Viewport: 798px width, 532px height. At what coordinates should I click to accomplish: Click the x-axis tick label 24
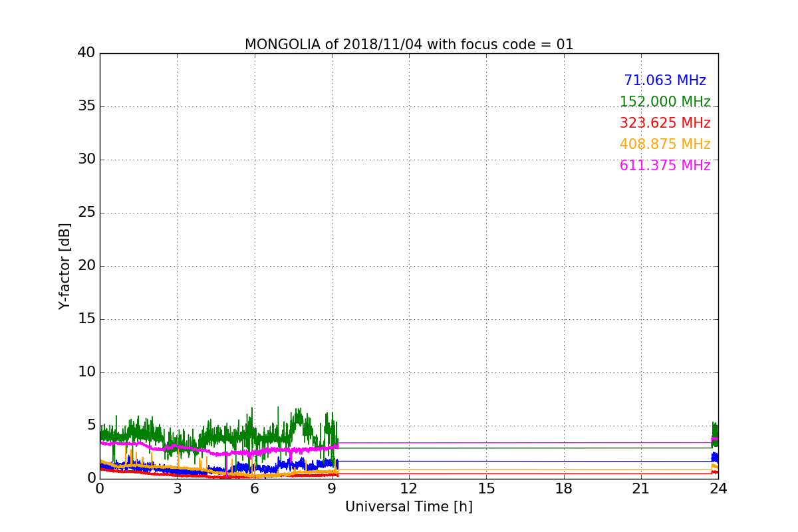click(718, 488)
